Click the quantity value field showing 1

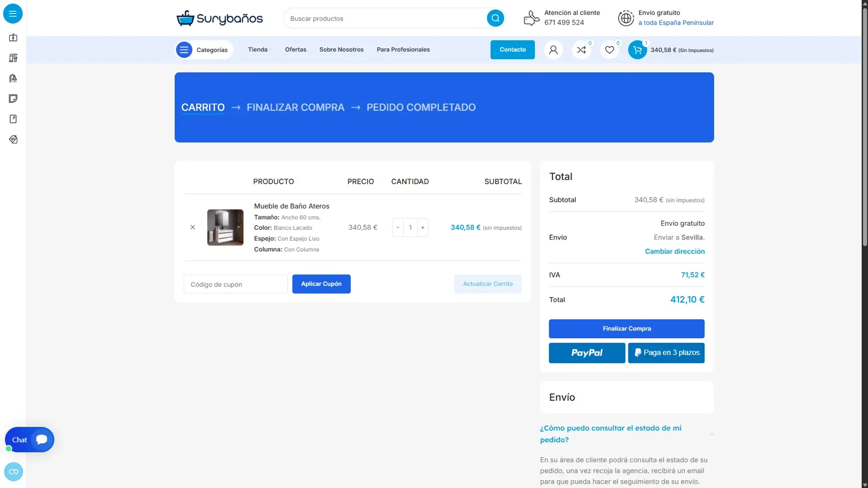[x=410, y=227]
